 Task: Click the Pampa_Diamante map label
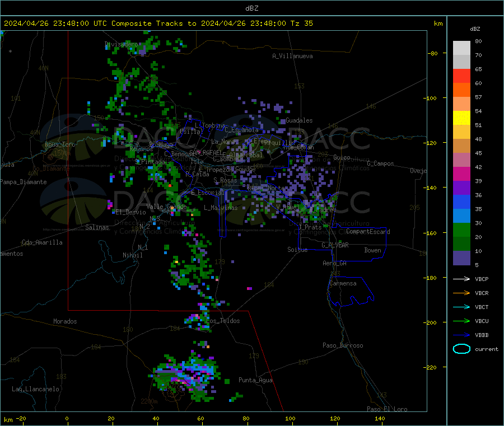click(23, 182)
